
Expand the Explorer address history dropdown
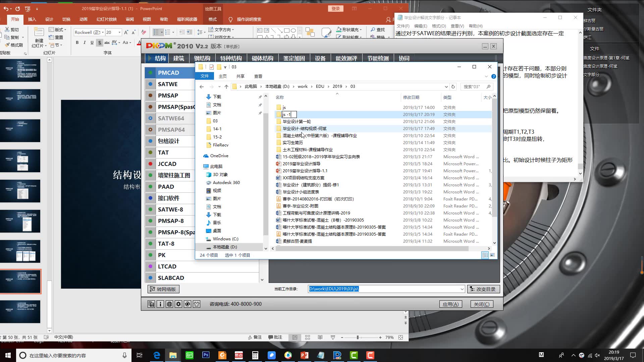pyautogui.click(x=446, y=86)
